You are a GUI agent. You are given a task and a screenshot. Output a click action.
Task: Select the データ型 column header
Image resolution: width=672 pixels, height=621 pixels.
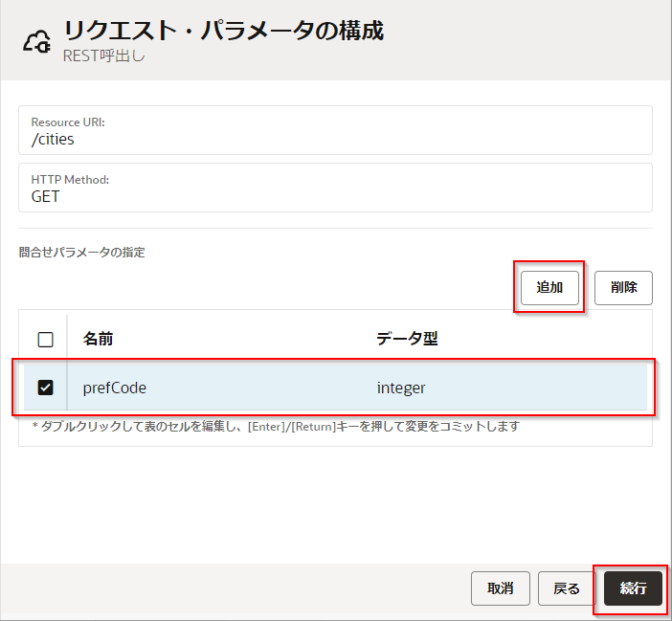[407, 339]
